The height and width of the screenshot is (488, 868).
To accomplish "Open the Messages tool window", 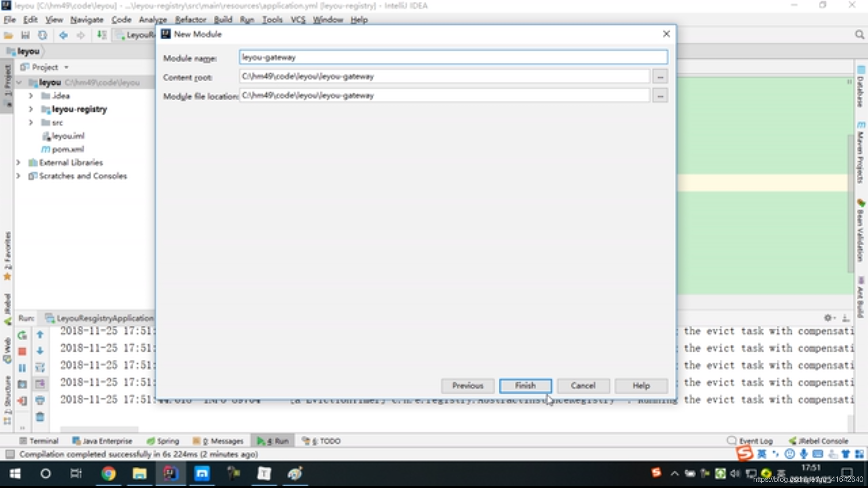I will pyautogui.click(x=218, y=441).
